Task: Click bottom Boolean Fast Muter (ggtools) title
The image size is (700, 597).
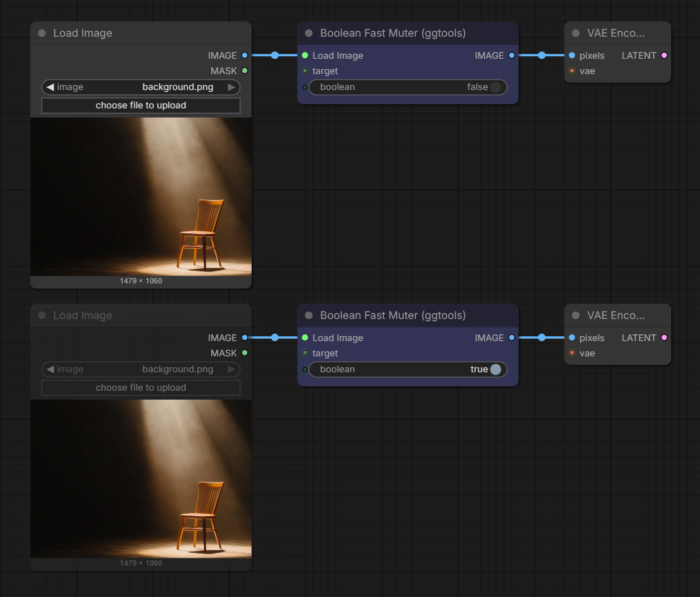Action: click(393, 315)
